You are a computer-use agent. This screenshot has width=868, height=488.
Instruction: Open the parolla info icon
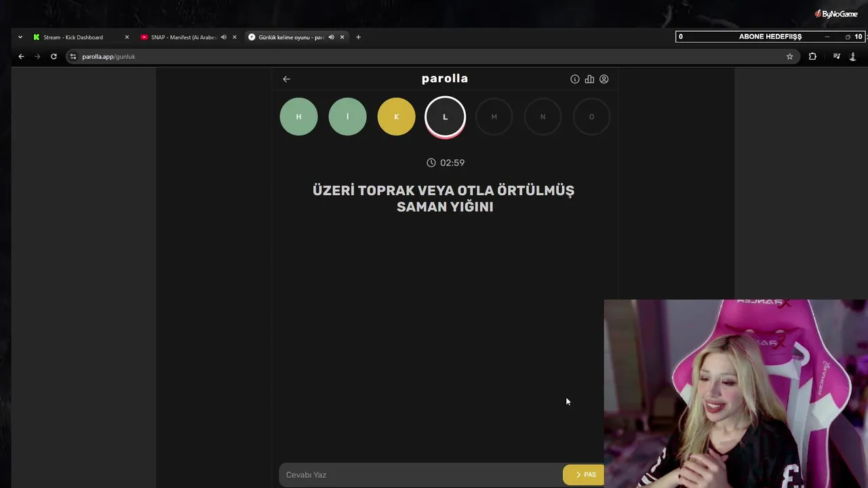tap(575, 79)
